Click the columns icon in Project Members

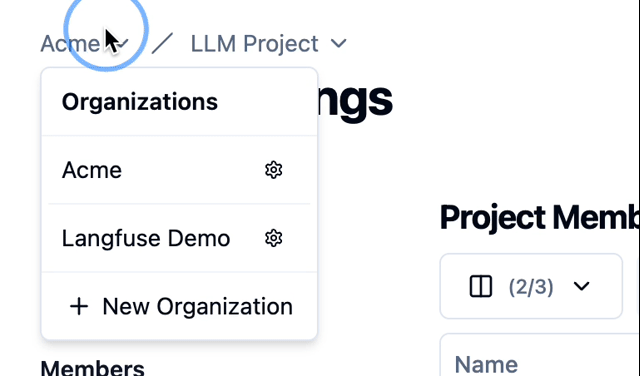(481, 286)
